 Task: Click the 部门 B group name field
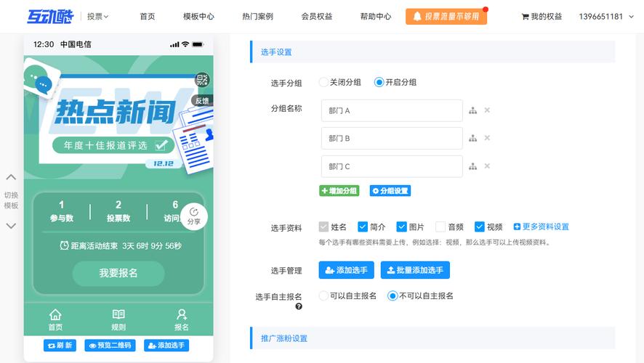(392, 138)
